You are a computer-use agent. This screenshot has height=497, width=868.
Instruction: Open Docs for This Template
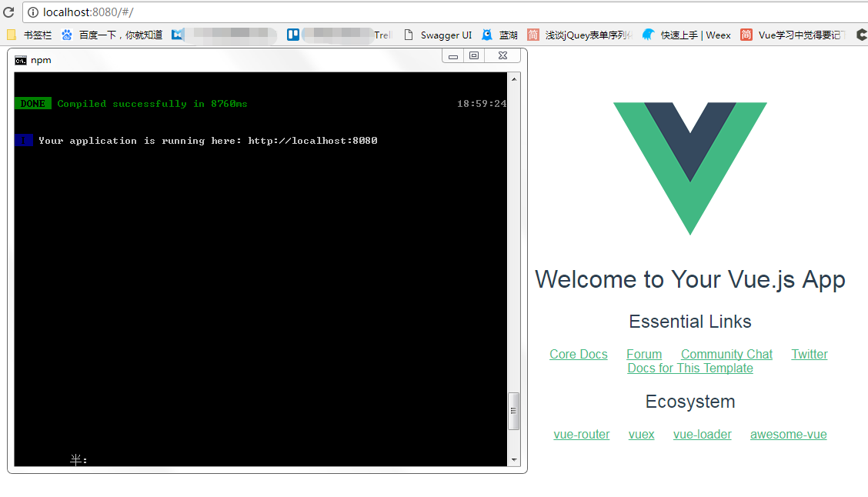(689, 368)
